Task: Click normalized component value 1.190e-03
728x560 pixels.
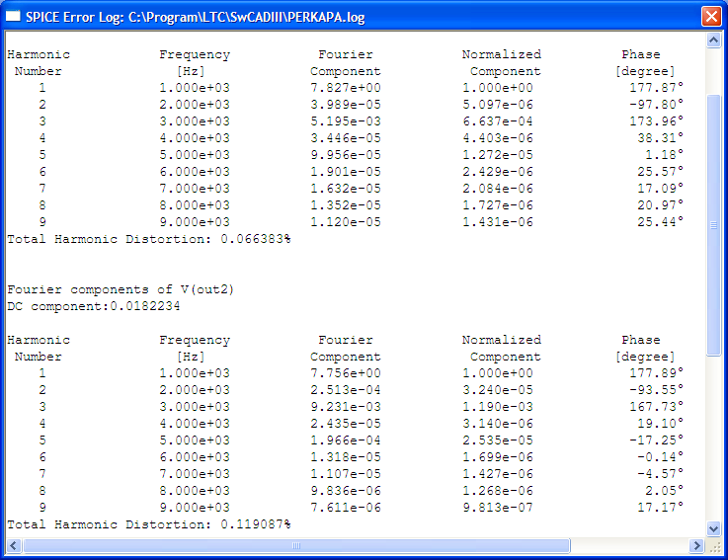Action: 498,407
